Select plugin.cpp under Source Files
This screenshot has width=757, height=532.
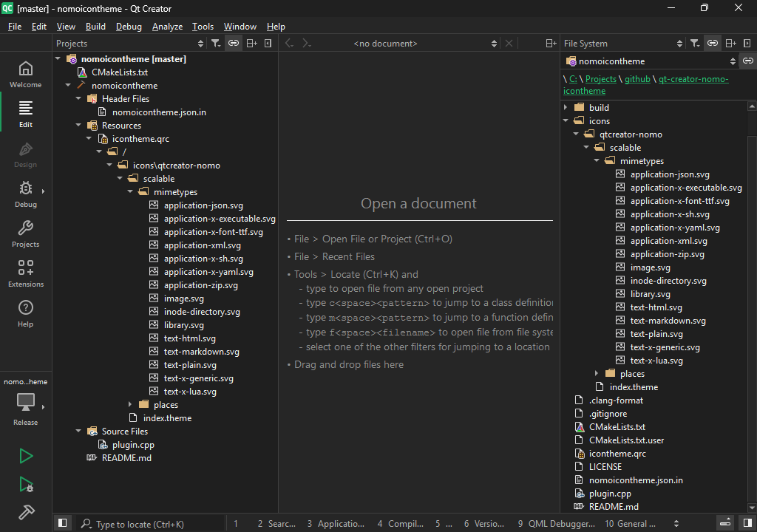click(x=133, y=445)
